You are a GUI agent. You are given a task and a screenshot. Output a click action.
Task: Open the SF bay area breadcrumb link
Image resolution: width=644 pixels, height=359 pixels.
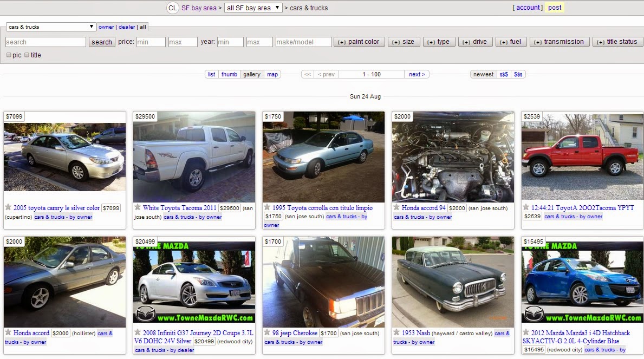point(199,8)
